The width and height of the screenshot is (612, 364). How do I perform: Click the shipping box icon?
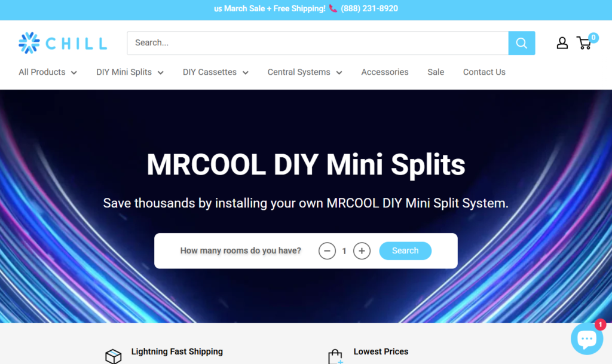point(113,356)
